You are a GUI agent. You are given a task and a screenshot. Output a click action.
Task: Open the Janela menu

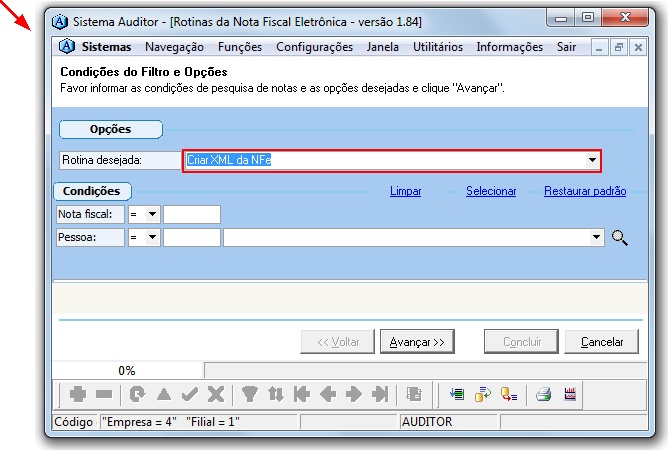[x=383, y=47]
